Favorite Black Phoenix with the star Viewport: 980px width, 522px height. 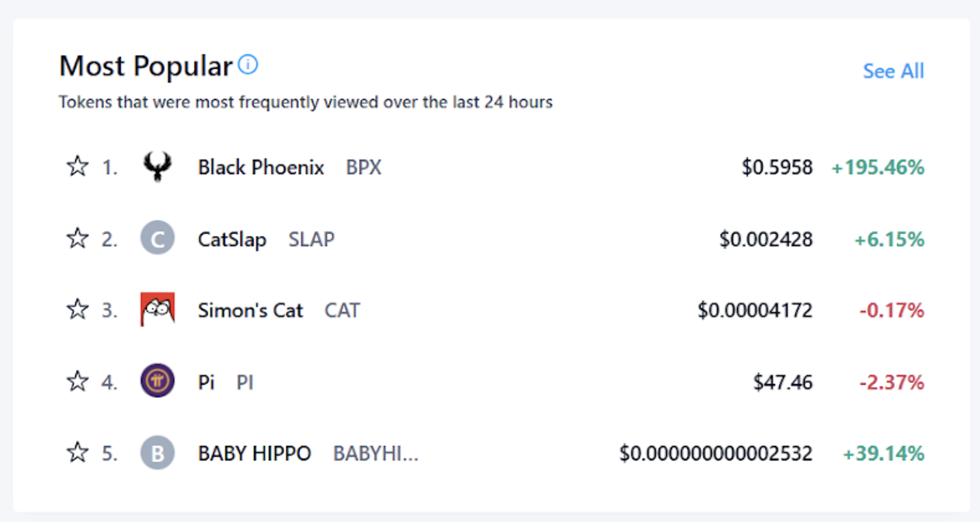point(77,167)
